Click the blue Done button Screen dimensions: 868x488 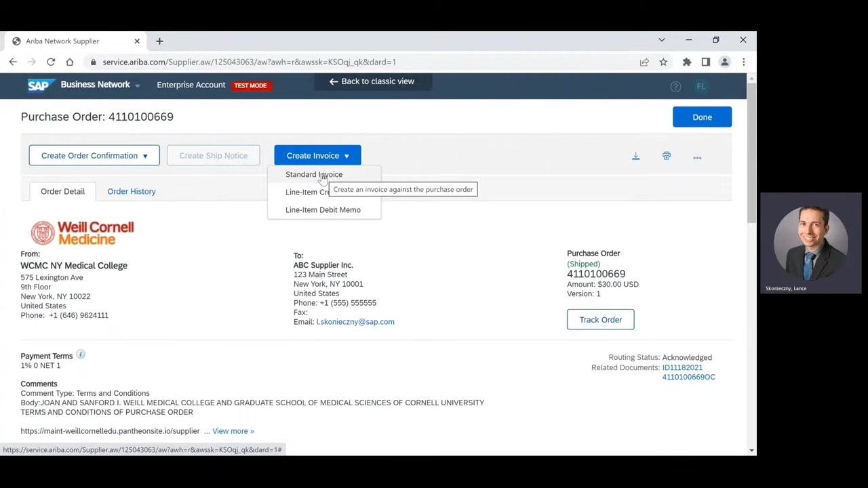[702, 117]
